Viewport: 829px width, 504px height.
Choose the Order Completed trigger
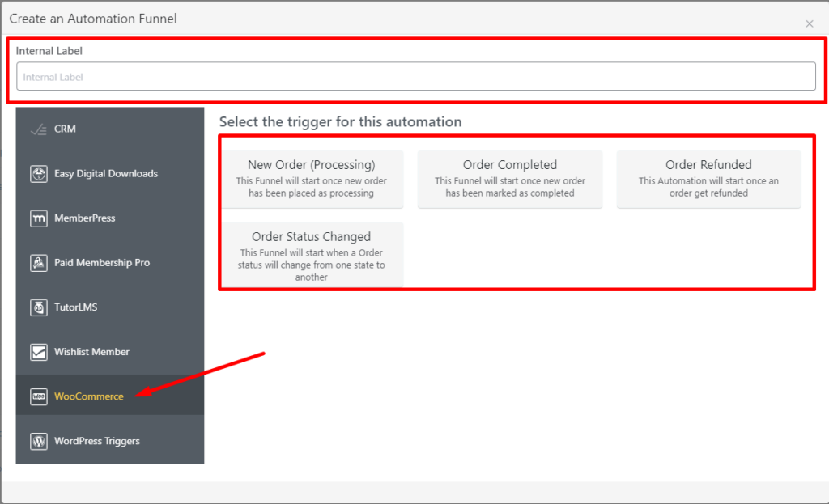pos(510,179)
